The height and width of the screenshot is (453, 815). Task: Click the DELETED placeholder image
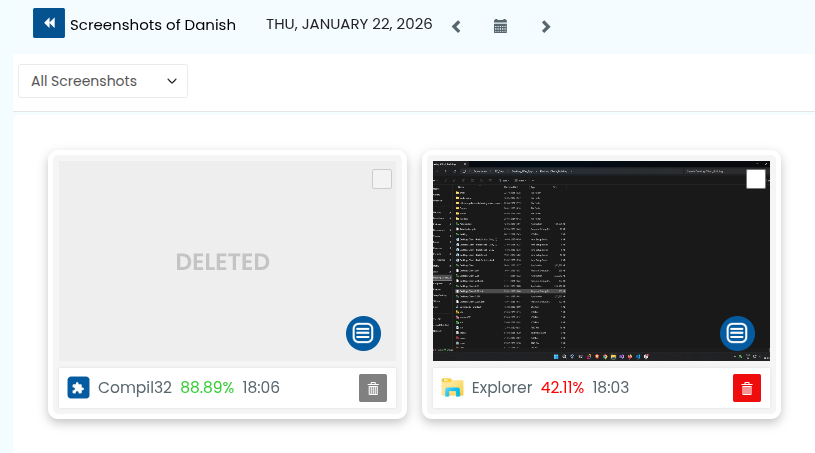pos(222,262)
